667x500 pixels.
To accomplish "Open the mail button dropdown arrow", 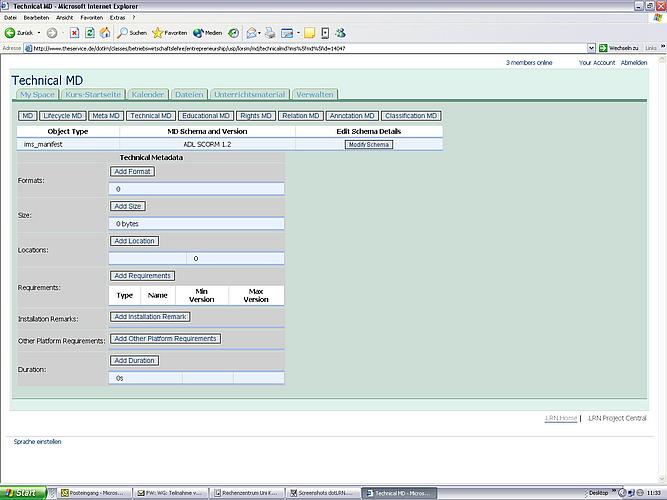I will [259, 33].
